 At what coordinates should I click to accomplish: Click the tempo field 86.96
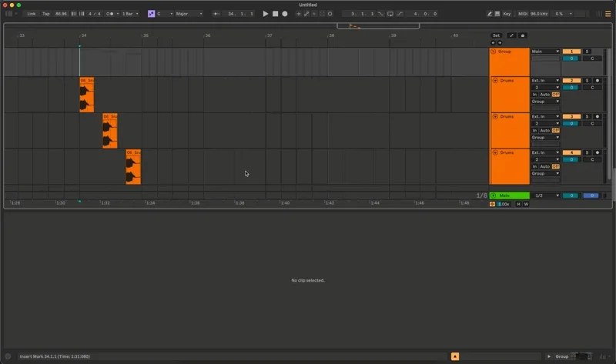point(61,14)
